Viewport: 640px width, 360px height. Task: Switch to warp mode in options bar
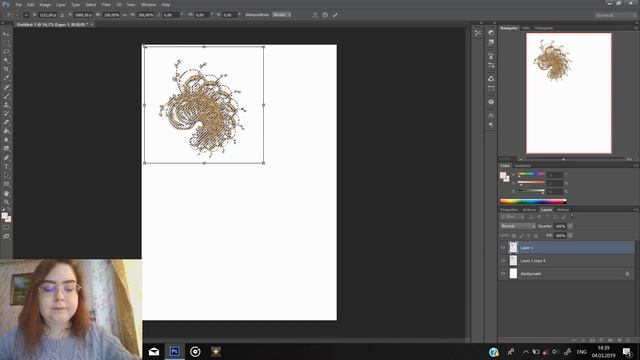315,15
